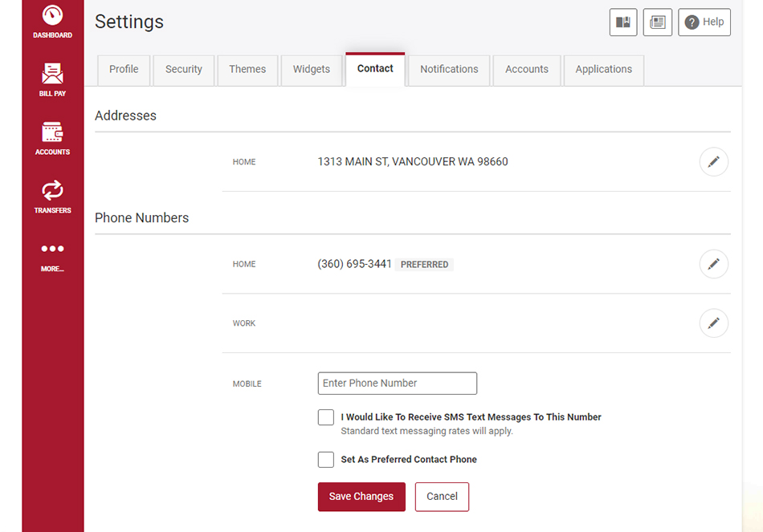The width and height of the screenshot is (763, 532).
Task: Edit the home phone number
Action: pyautogui.click(x=713, y=264)
